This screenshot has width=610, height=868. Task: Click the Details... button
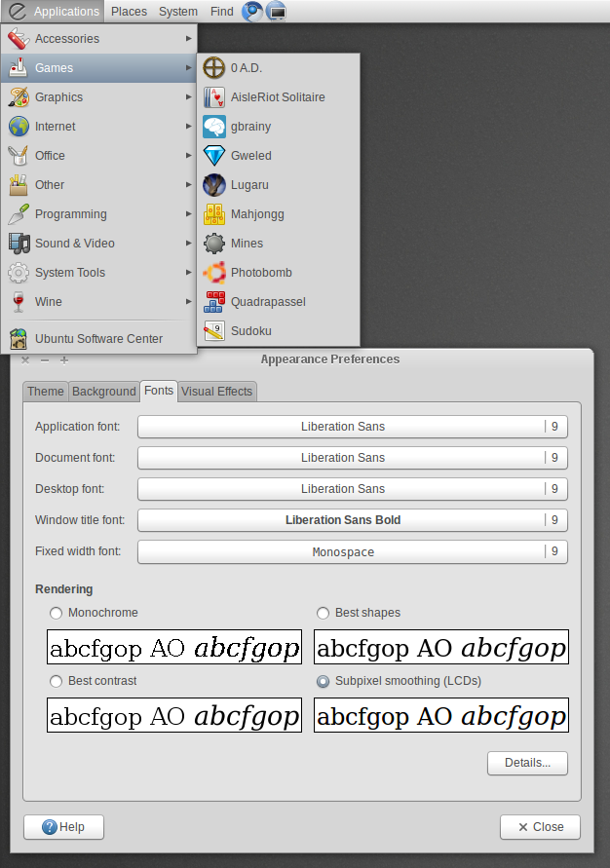point(527,764)
